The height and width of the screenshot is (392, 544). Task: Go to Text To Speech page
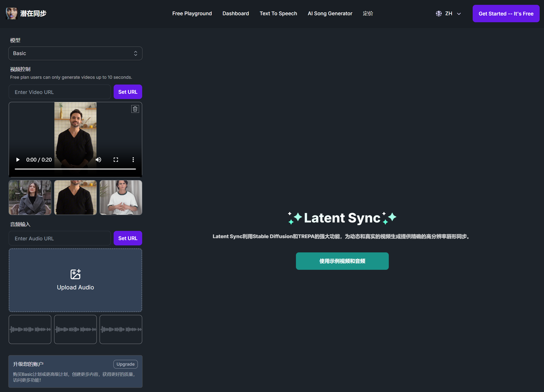(x=278, y=14)
